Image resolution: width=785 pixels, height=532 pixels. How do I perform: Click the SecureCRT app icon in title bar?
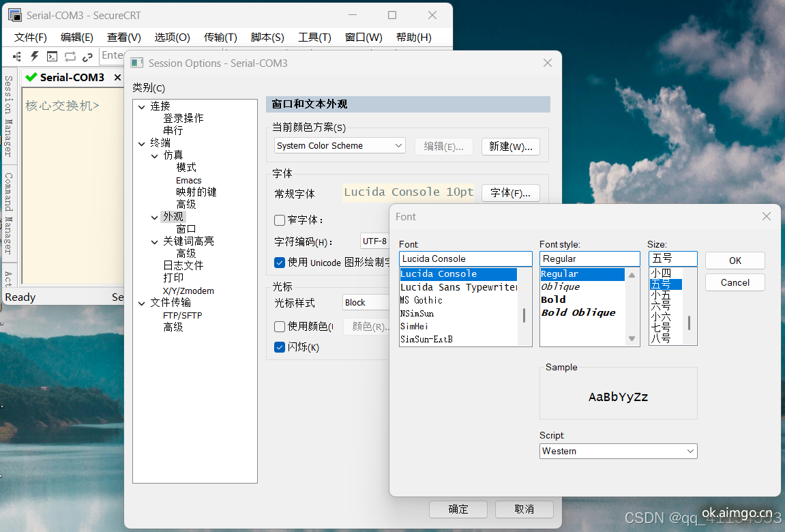tap(14, 15)
